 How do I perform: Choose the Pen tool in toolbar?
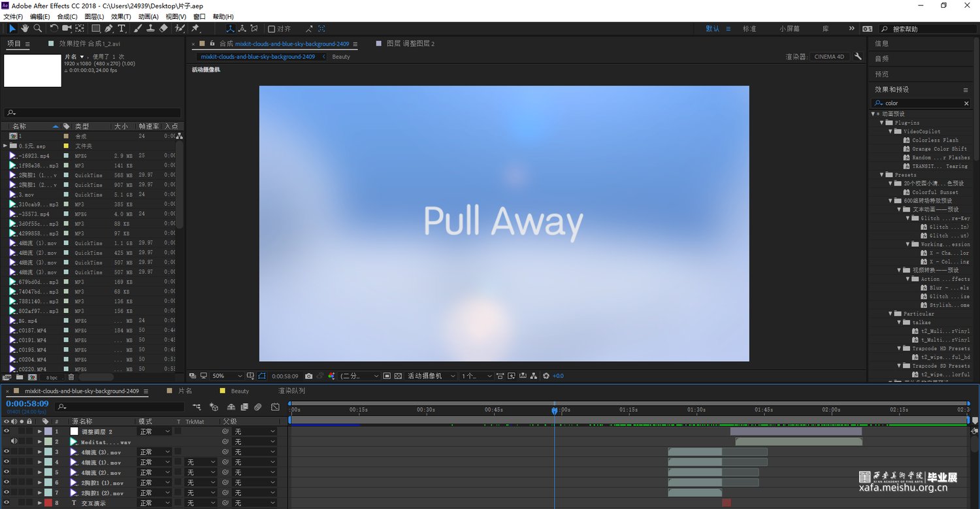click(x=108, y=29)
